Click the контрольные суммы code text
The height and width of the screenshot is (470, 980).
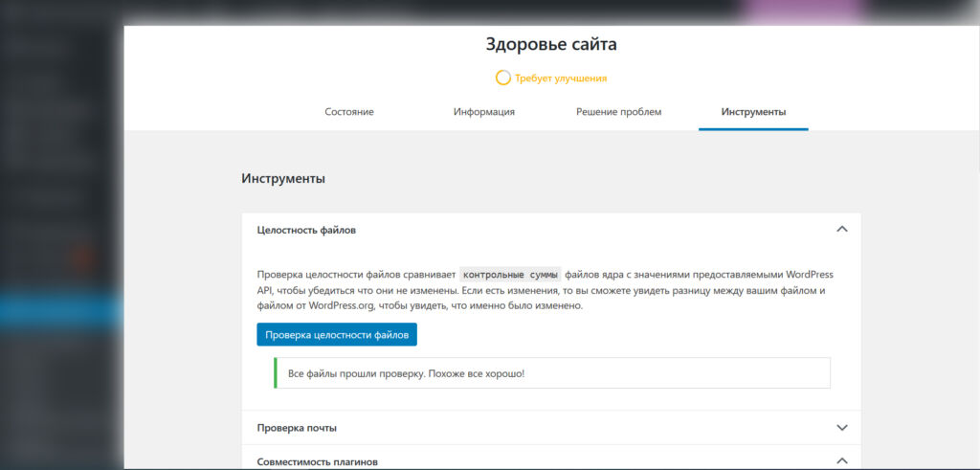(510, 274)
